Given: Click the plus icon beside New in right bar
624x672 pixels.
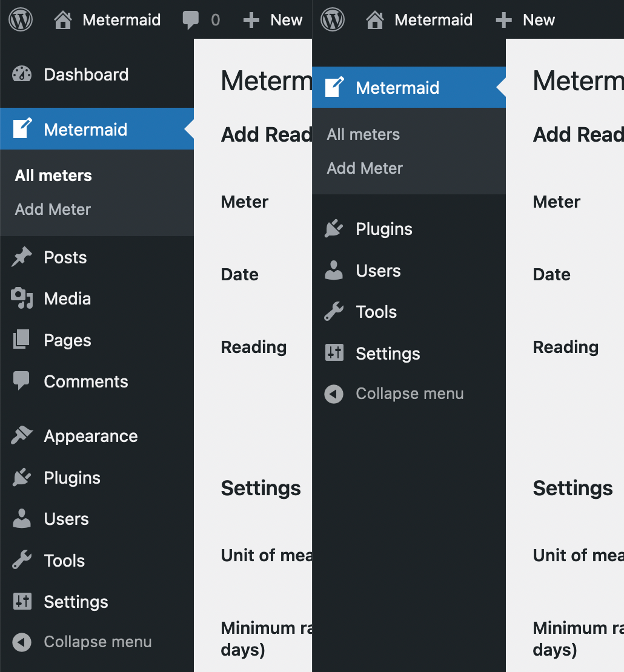Looking at the screenshot, I should (503, 20).
